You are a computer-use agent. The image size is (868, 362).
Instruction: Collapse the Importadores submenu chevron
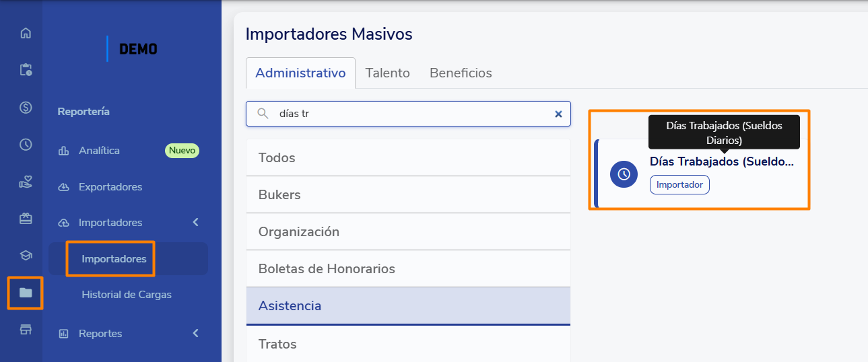point(195,222)
